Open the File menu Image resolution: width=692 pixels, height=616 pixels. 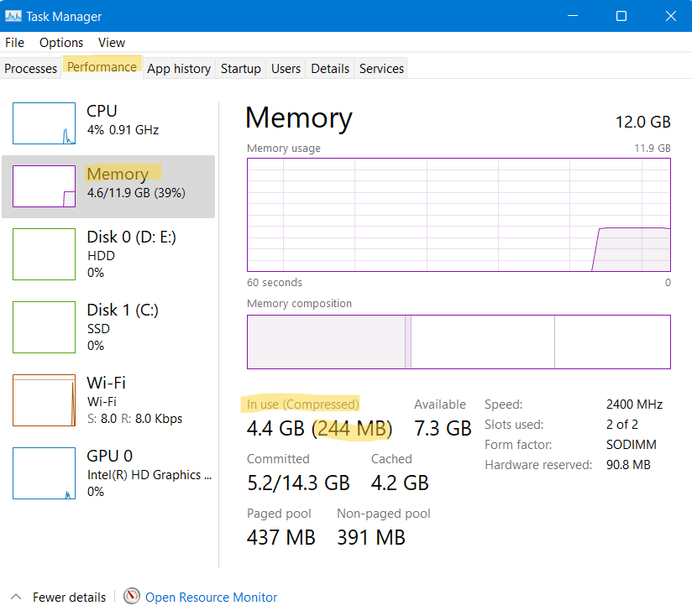(x=14, y=42)
